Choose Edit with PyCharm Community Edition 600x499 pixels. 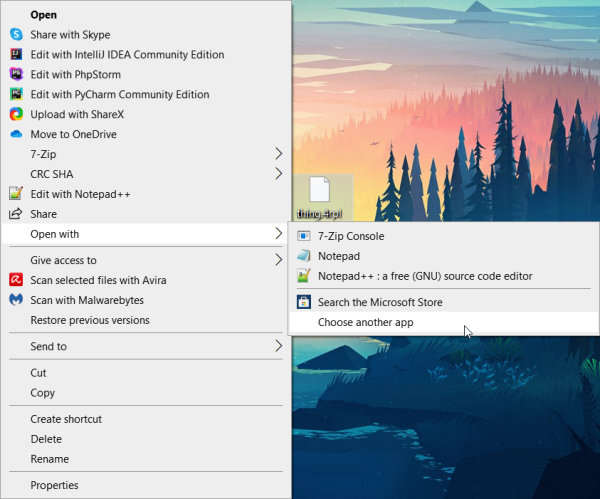[146, 94]
